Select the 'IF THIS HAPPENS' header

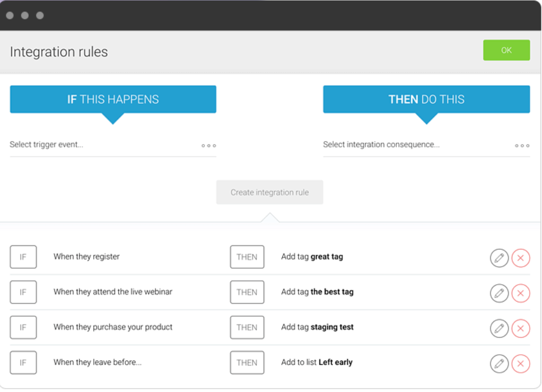point(113,99)
